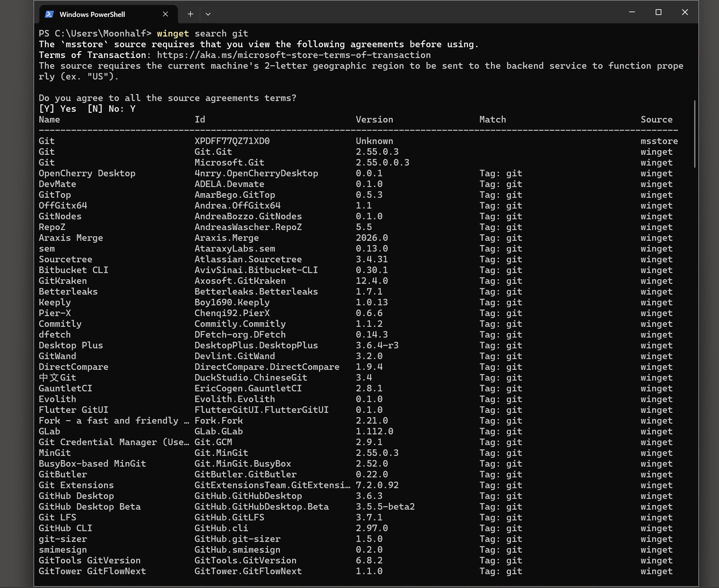Click 'DFetch-org.DFetch' ID
719x588 pixels.
pos(240,335)
